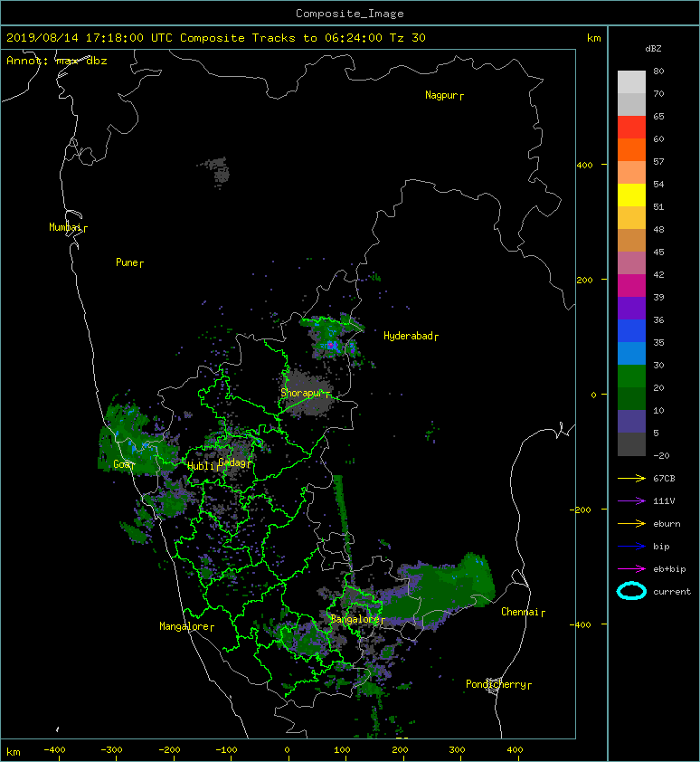Viewport: 700px width, 762px height.
Task: Select the Shorapur city label
Action: 301,393
